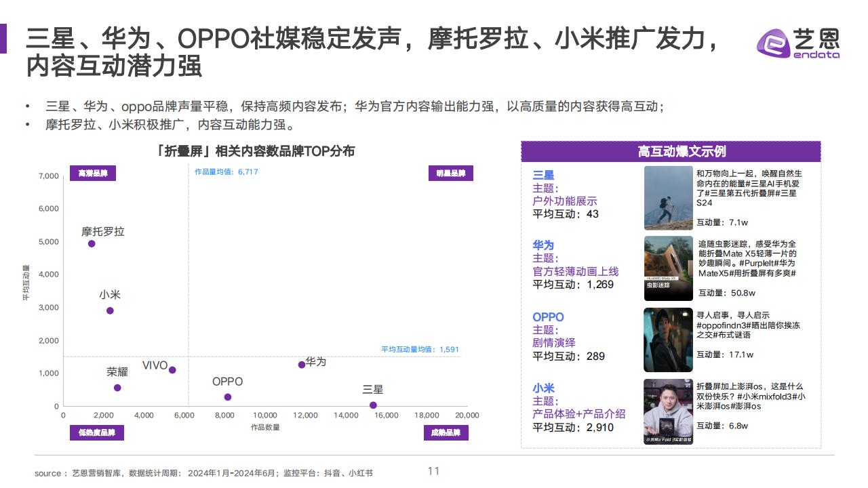Click the 小米 data point dot
Image resolution: width=868 pixels, height=488 pixels.
click(x=110, y=310)
